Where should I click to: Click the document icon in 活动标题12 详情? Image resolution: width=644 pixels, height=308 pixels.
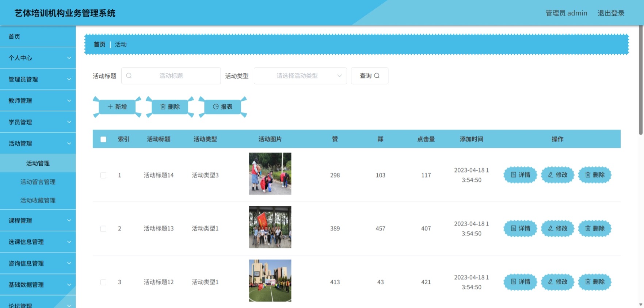(x=514, y=282)
